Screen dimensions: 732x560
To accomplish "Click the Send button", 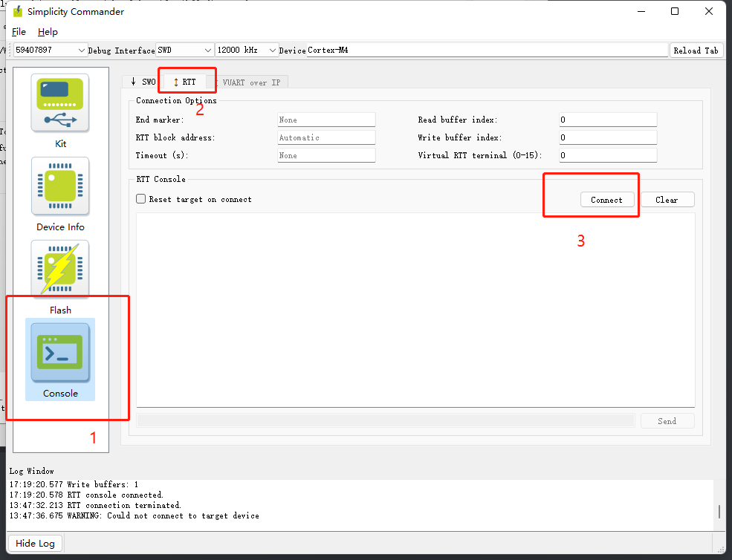I will 667,421.
